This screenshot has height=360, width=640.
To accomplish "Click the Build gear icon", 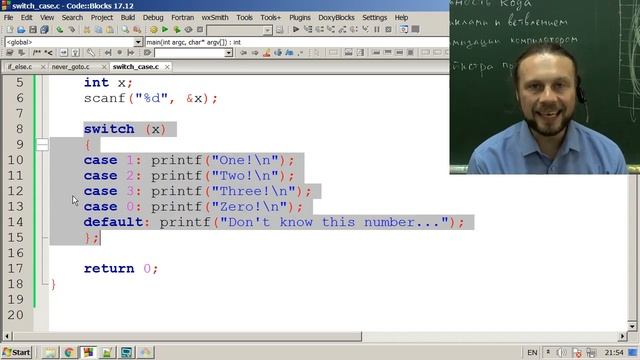I will [x=153, y=29].
